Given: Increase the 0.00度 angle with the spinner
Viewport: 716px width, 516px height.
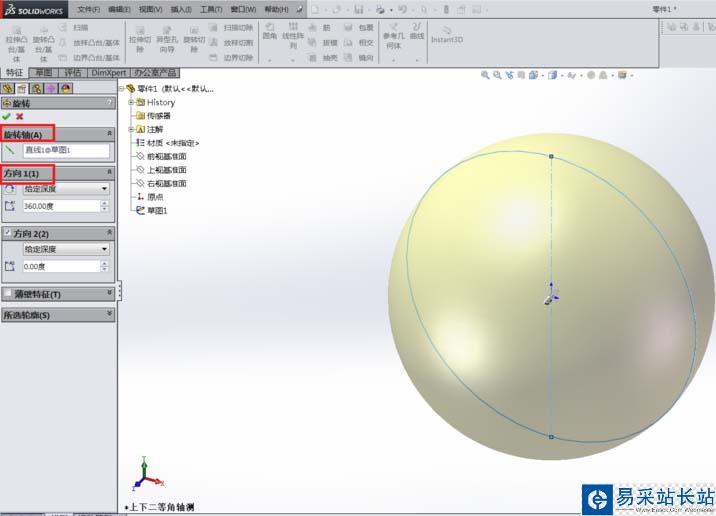Looking at the screenshot, I should [x=105, y=263].
